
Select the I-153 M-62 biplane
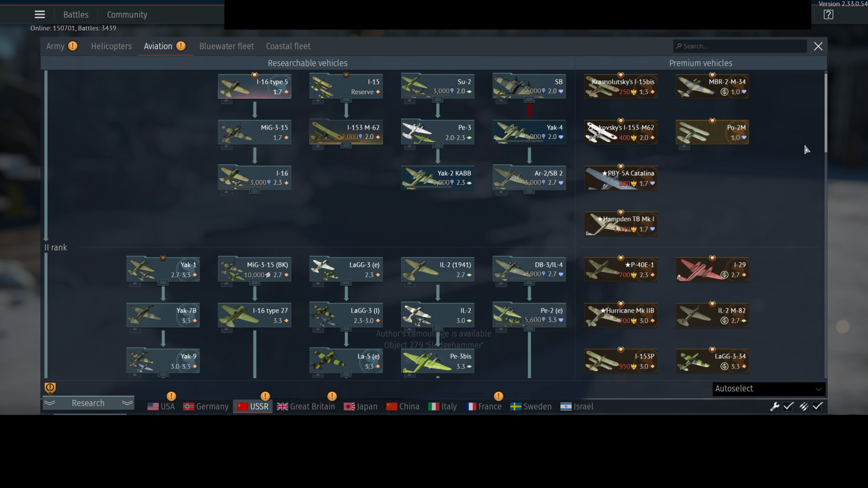click(346, 133)
